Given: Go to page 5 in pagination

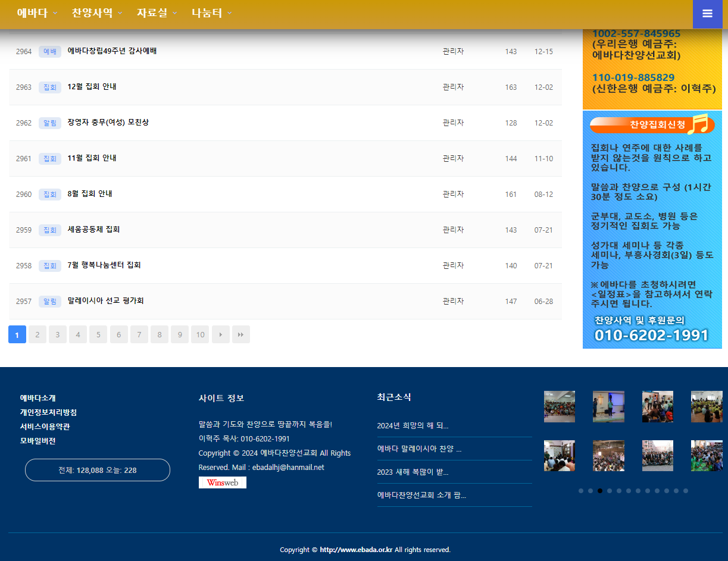Looking at the screenshot, I should 98,335.
